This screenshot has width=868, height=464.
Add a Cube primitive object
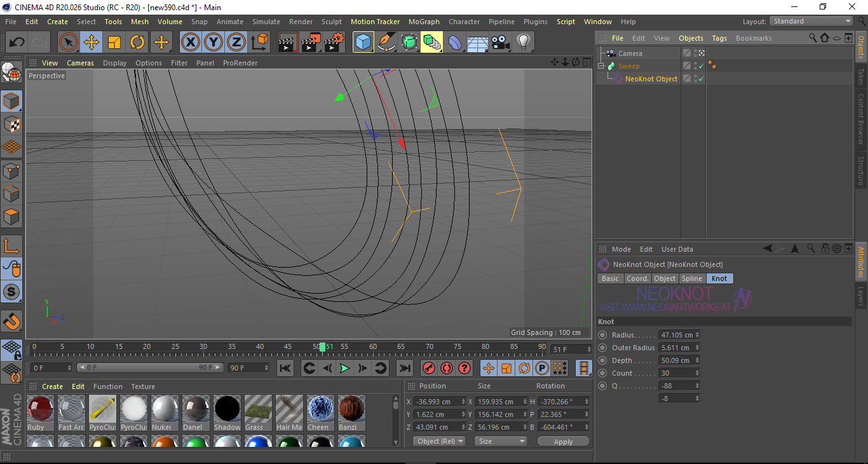click(x=363, y=43)
